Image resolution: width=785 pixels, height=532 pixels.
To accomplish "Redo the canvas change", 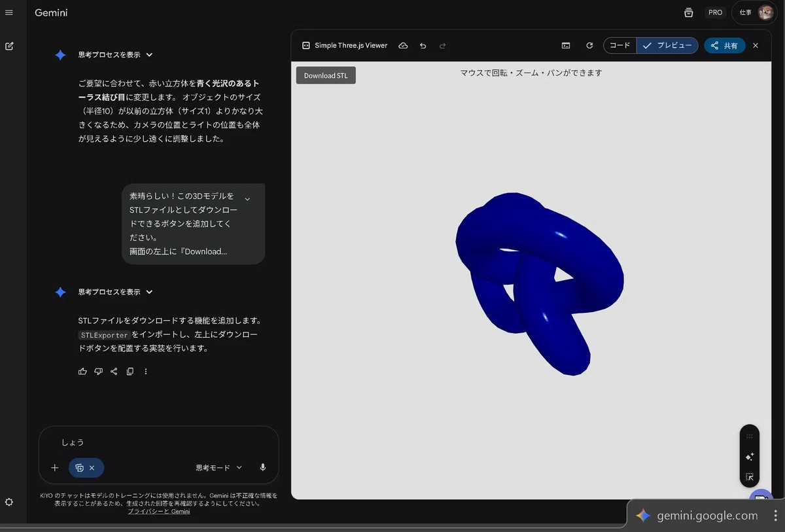I will coord(442,46).
